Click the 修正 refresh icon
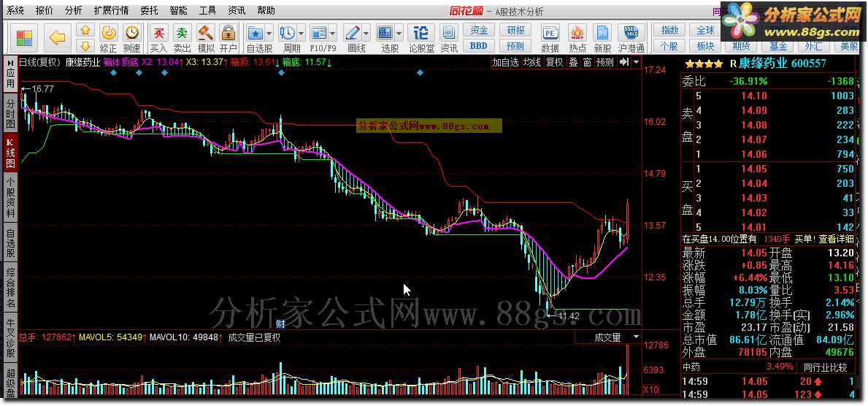Image resolution: width=868 pixels, height=406 pixels. 109,34
